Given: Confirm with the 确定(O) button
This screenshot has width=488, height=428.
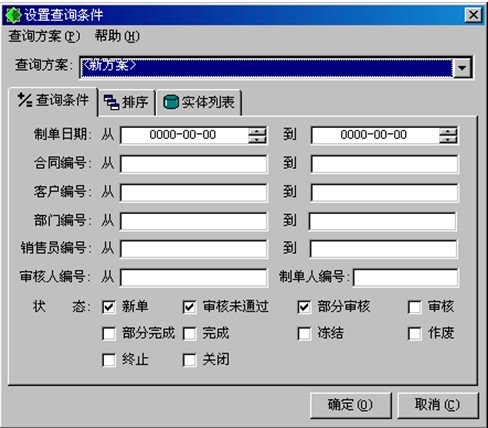Looking at the screenshot, I should click(350, 405).
